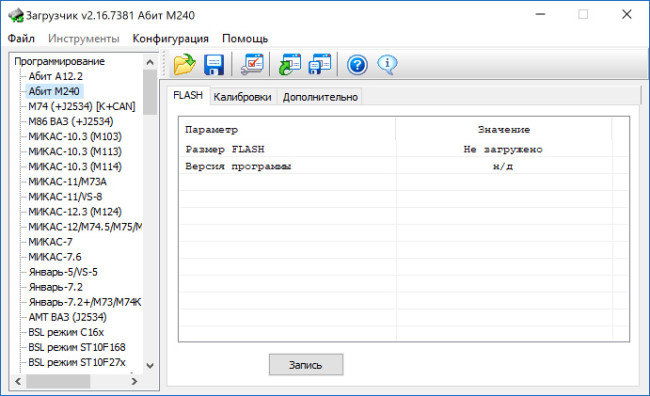Click the app icon in title bar
The height and width of the screenshot is (396, 650).
(x=16, y=15)
